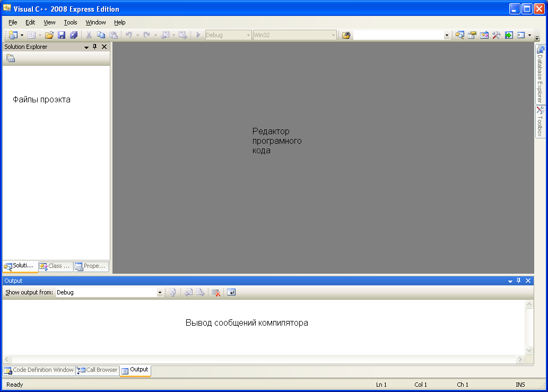This screenshot has height=392, width=548.
Task: Open the View menu
Action: pyautogui.click(x=49, y=22)
